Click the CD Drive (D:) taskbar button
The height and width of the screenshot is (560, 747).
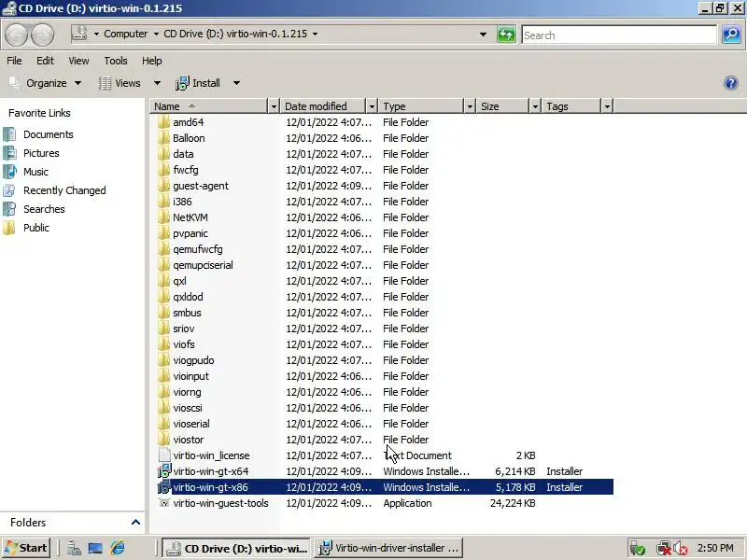coord(236,548)
